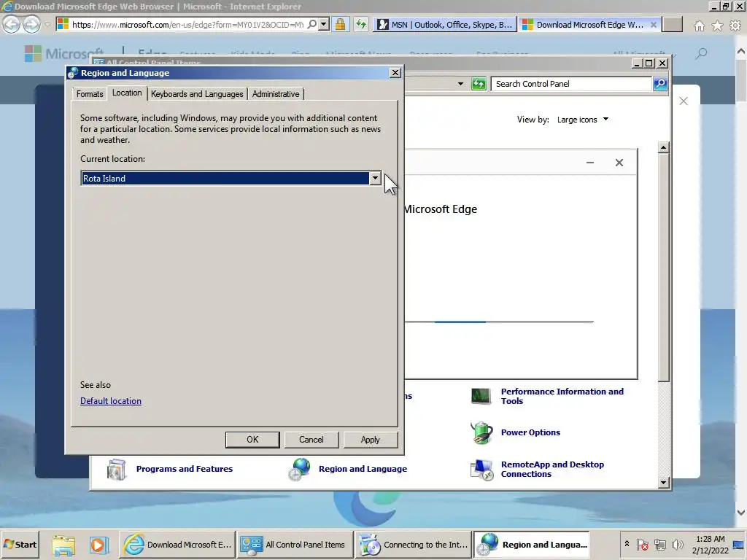Viewport: 747px width, 560px height.
Task: Close the Microsoft Edge installer window
Action: (x=619, y=163)
